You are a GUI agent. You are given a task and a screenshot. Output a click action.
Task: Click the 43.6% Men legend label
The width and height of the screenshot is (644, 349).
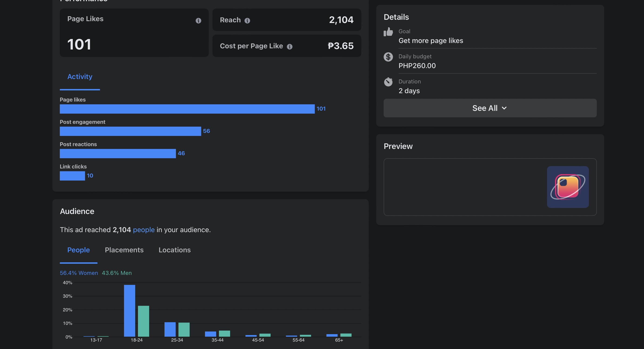117,273
